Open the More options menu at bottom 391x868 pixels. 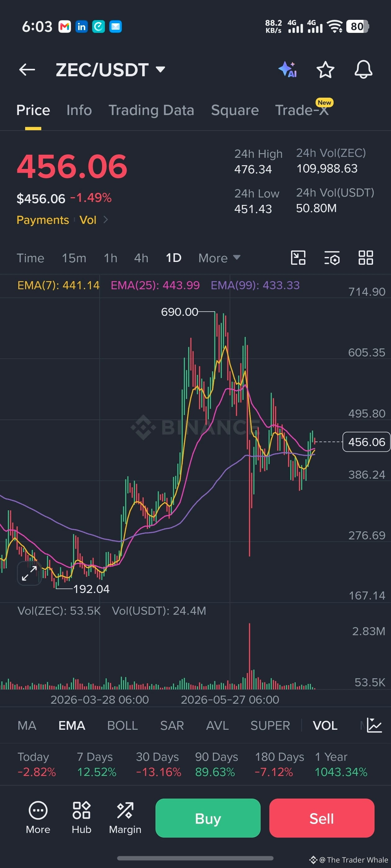click(38, 817)
